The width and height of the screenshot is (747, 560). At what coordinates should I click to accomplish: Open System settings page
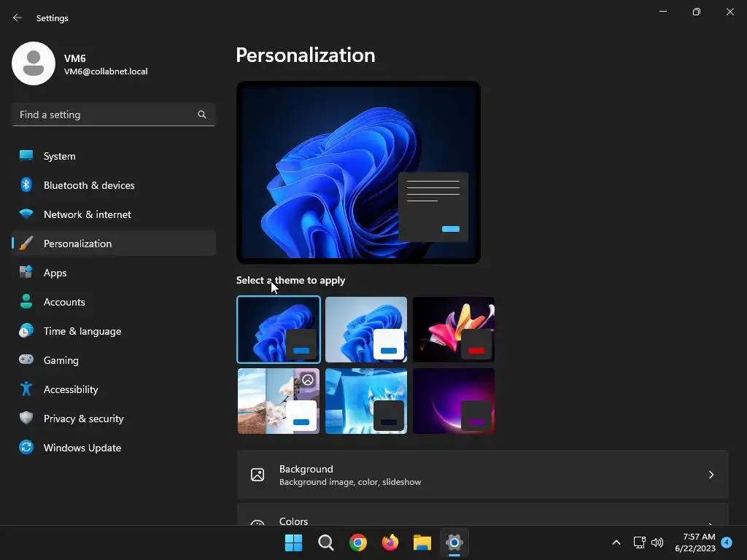114,156
